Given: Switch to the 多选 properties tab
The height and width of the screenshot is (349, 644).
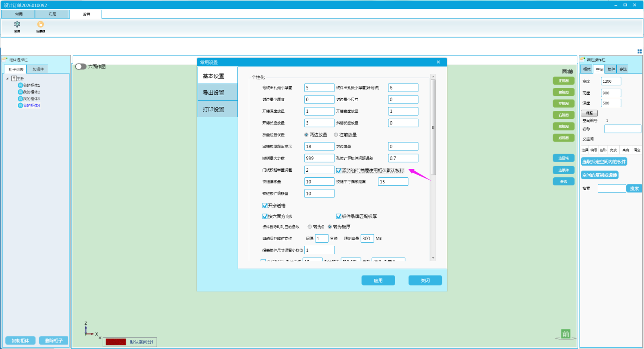Looking at the screenshot, I should pyautogui.click(x=623, y=69).
